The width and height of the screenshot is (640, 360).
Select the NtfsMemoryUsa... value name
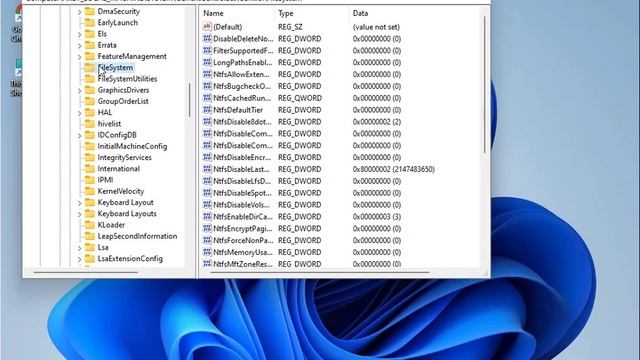click(x=243, y=252)
